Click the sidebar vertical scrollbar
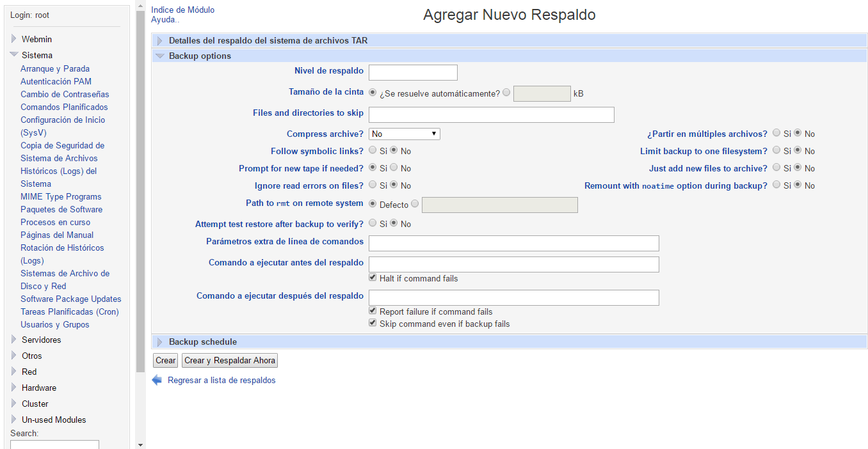 140,192
